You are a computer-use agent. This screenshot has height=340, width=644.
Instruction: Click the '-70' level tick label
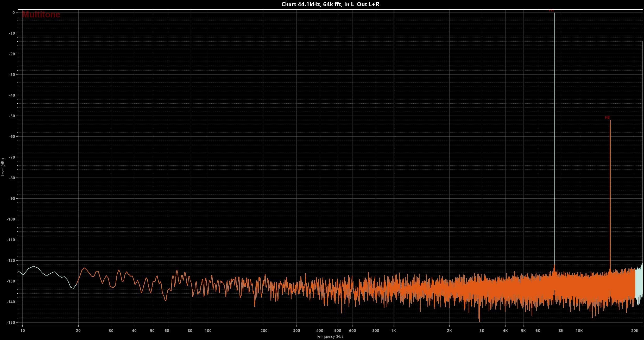point(11,157)
